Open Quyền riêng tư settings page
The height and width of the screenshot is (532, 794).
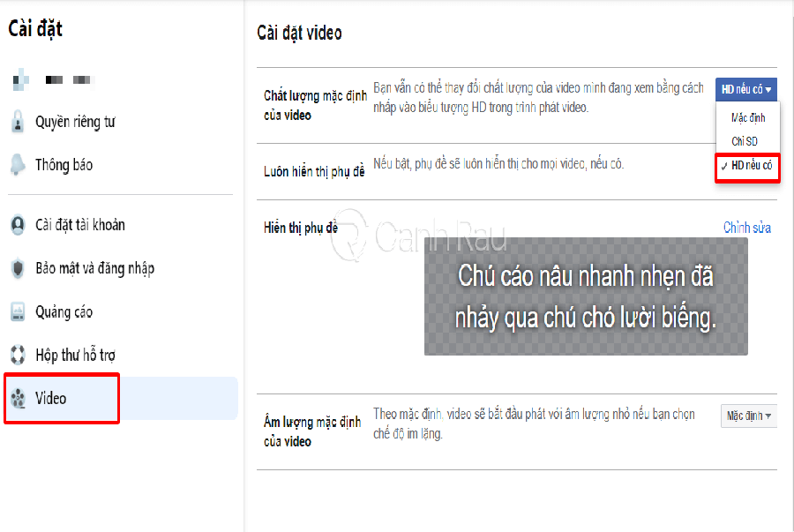coord(75,123)
